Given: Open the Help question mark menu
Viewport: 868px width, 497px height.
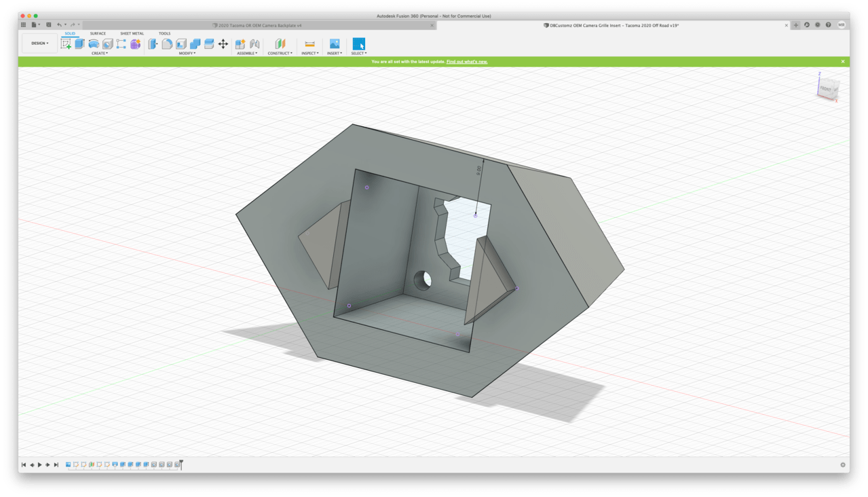Looking at the screenshot, I should tap(828, 25).
